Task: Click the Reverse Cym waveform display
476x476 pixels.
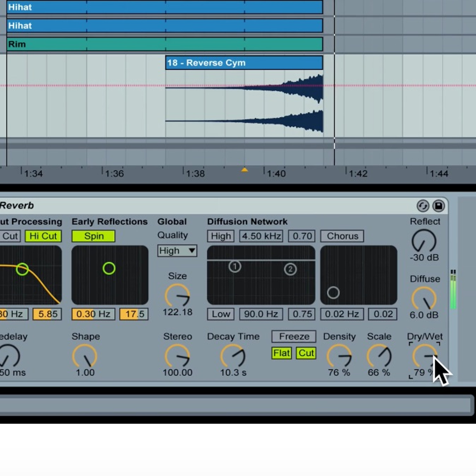Action: coord(244,103)
